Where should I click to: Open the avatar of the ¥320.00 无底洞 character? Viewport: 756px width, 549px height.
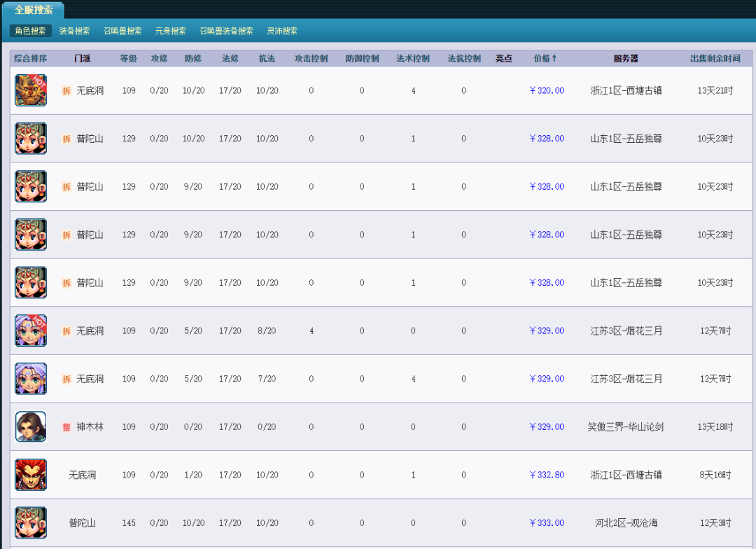tap(31, 90)
